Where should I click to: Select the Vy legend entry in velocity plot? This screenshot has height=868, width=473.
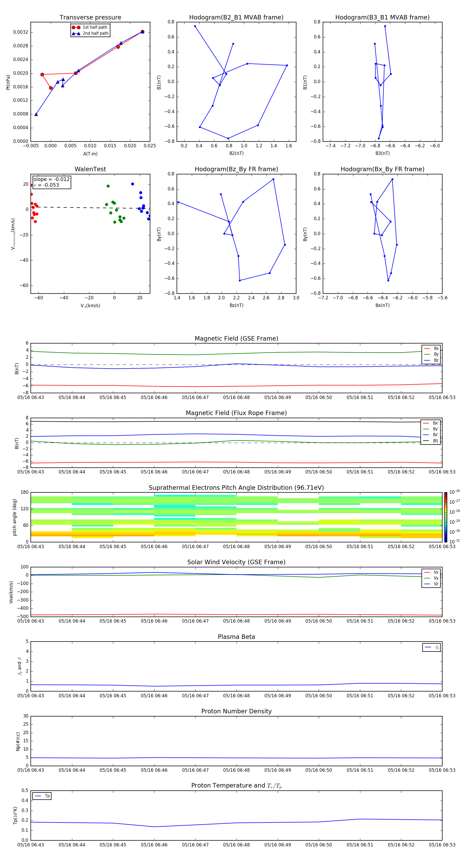(431, 578)
